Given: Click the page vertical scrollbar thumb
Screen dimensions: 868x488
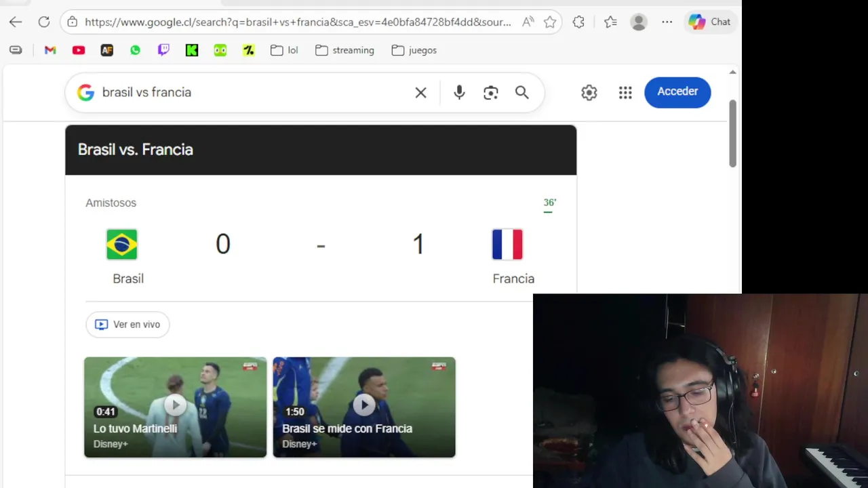Looking at the screenshot, I should pyautogui.click(x=732, y=134).
